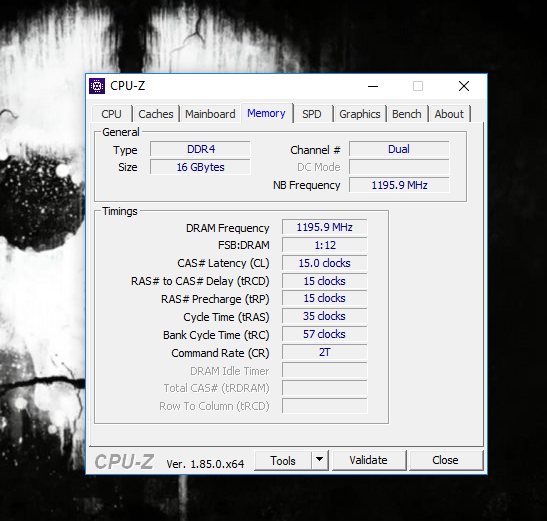Go to the Bench tab
Screen dimensions: 547x521
tap(407, 114)
